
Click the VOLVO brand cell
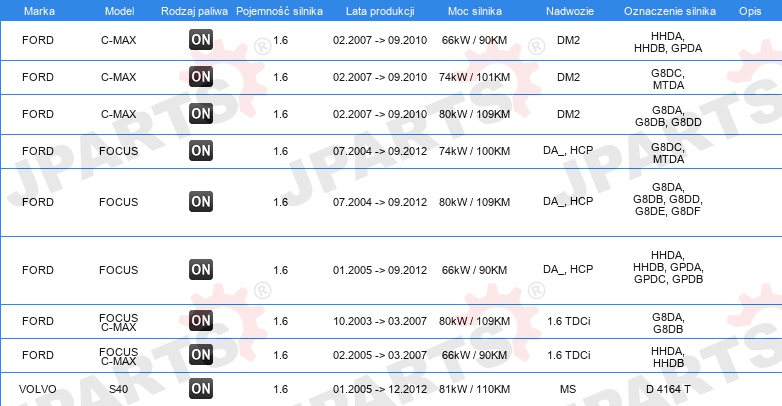[38, 389]
